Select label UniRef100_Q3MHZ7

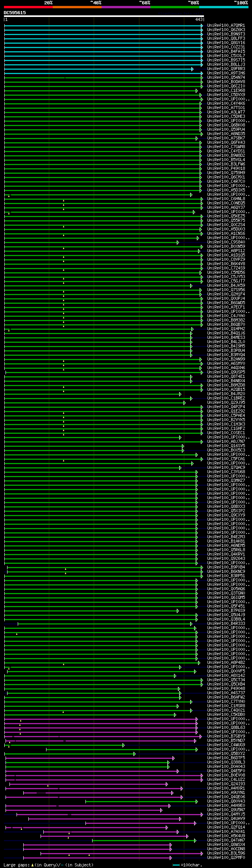point(226,481)
